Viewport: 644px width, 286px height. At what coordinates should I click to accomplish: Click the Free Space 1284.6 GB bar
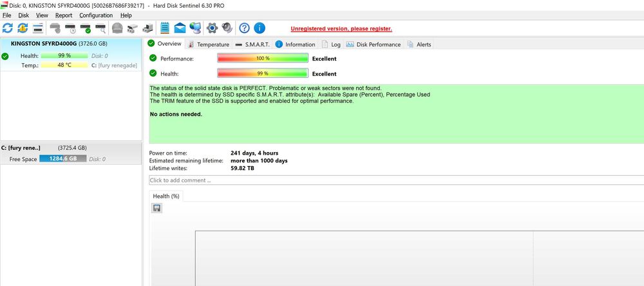[63, 158]
